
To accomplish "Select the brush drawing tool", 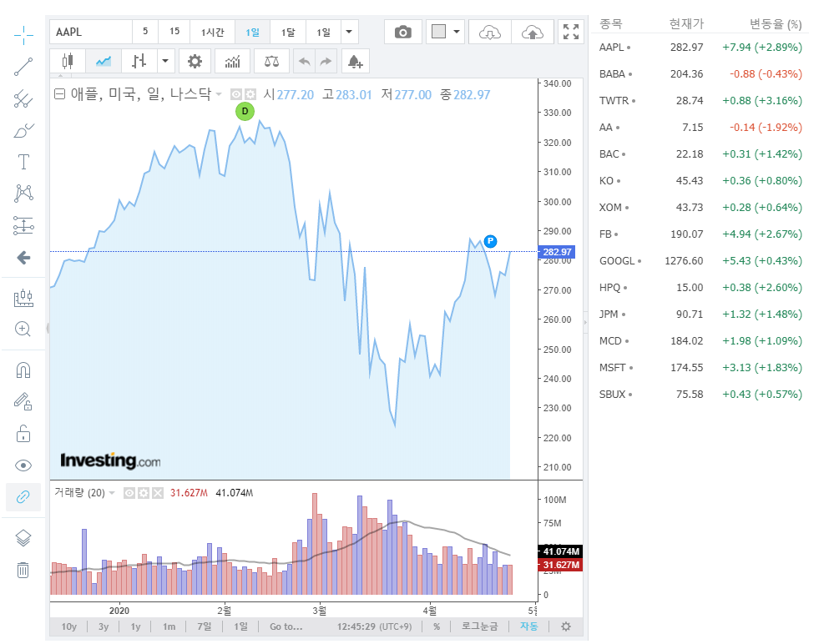I will pyautogui.click(x=23, y=130).
